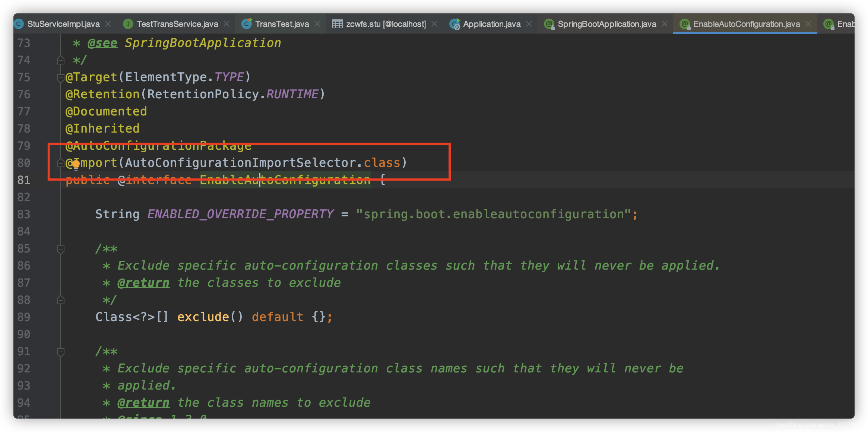Click the StuServiceImpl.java class icon
868x432 pixels.
(x=19, y=24)
